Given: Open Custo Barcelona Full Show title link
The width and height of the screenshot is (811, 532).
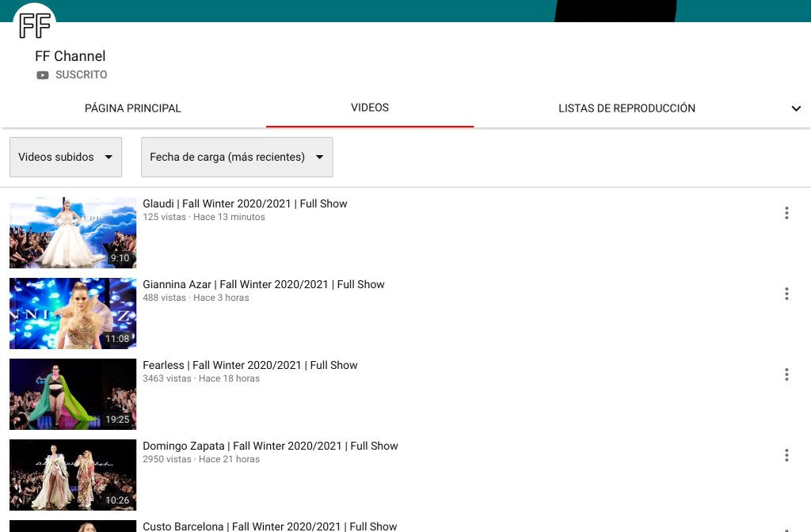Looking at the screenshot, I should 269,526.
